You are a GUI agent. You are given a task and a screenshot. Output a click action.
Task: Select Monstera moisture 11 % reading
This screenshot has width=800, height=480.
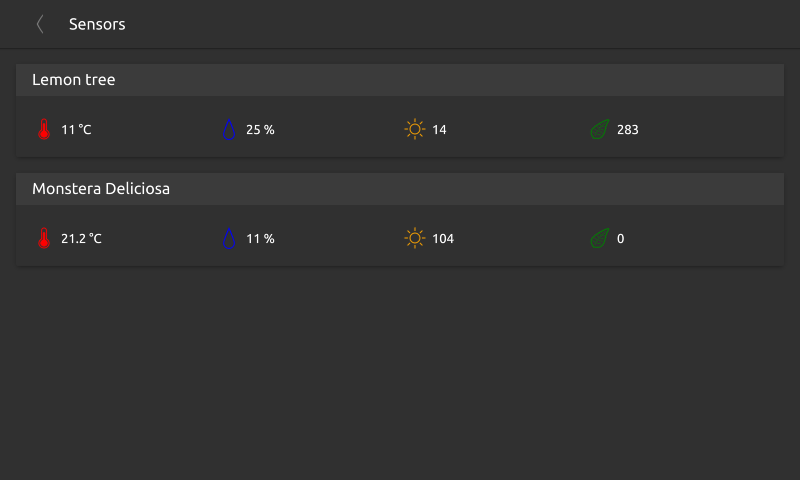pyautogui.click(x=260, y=238)
